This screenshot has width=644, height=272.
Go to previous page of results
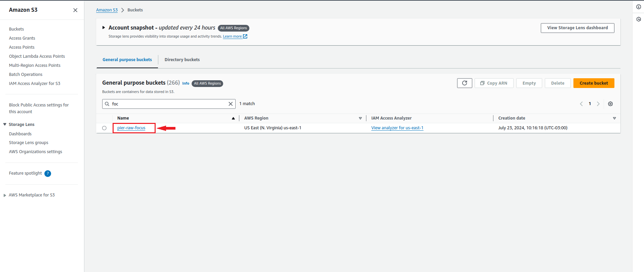[581, 104]
